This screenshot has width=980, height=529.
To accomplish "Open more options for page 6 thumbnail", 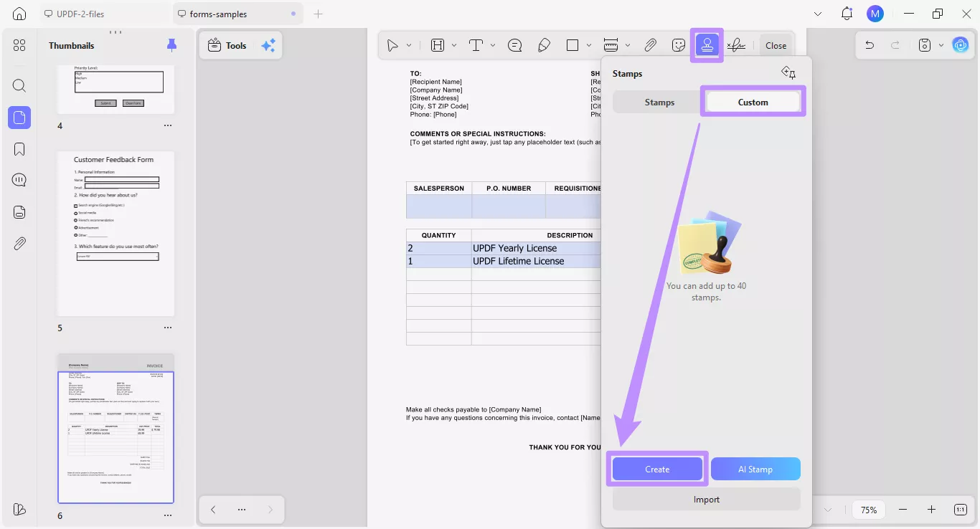I will (168, 515).
